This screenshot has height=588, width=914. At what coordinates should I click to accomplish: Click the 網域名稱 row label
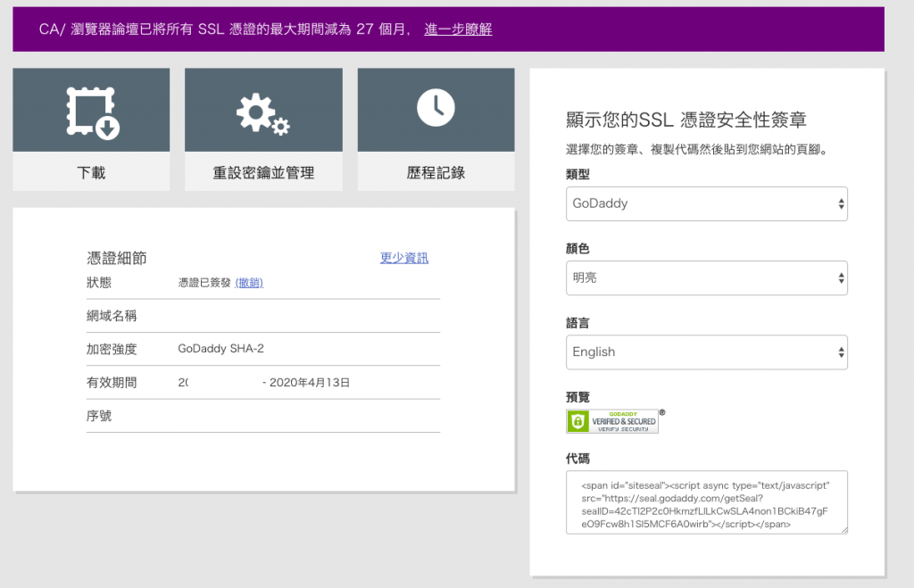point(112,316)
